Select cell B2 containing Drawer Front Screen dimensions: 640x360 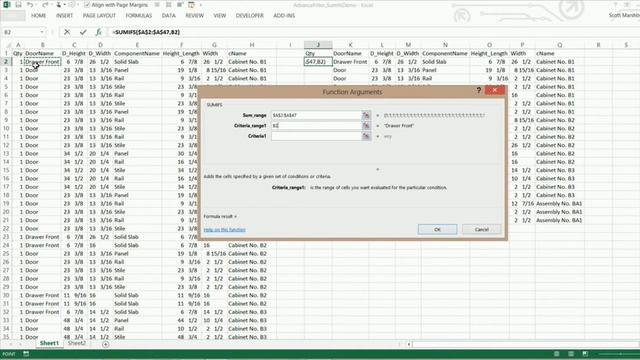click(42, 62)
